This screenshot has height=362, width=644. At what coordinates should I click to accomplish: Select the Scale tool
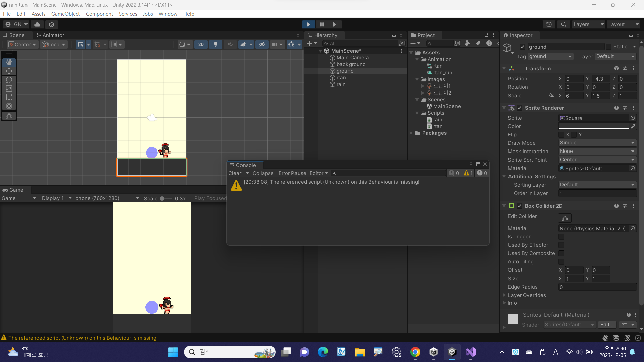click(9, 88)
